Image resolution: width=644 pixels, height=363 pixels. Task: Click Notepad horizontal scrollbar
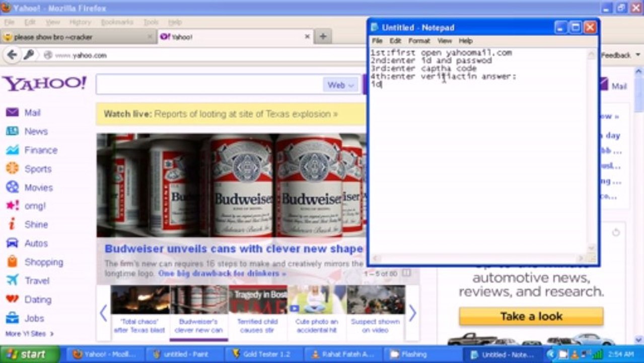[478, 259]
